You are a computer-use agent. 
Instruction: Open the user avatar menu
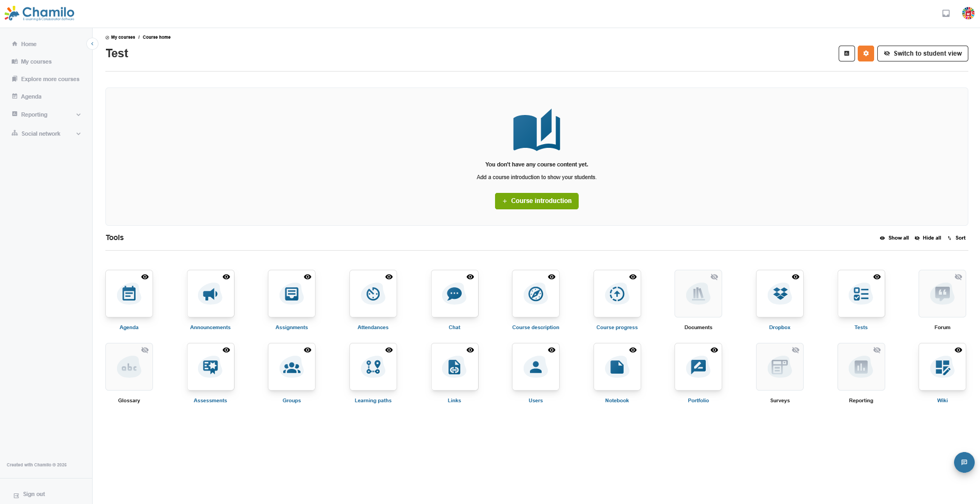968,13
